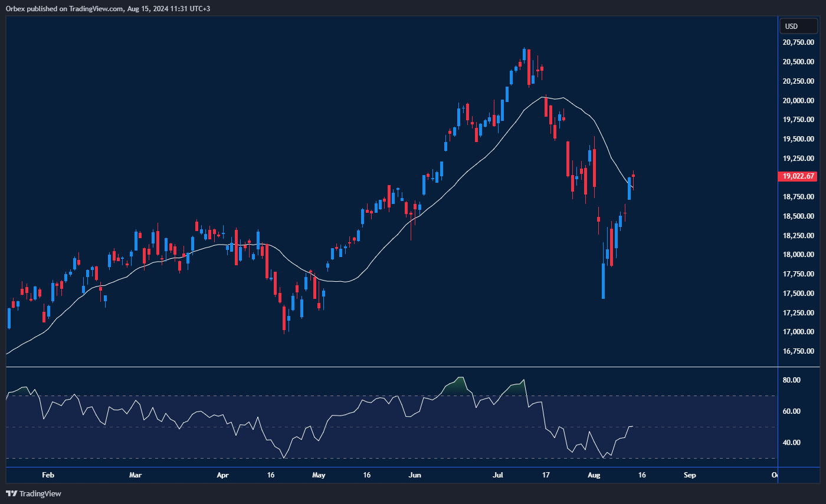Click the Jul date marker
The height and width of the screenshot is (504, 826).
[x=499, y=475]
